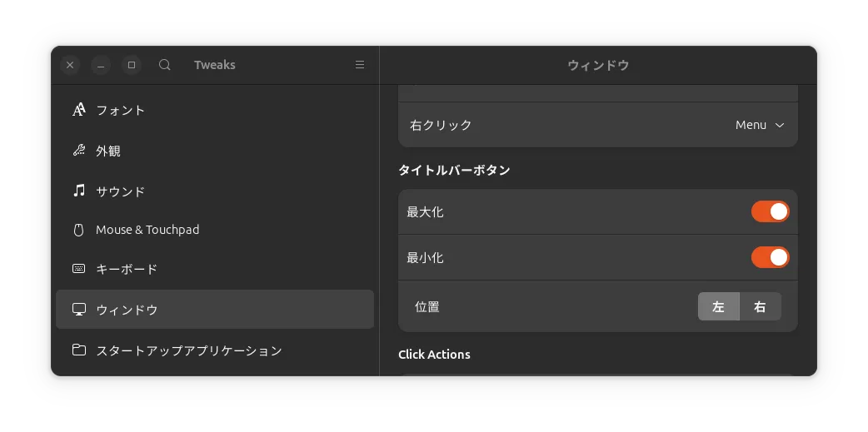868x432 pixels.
Task: Minimize the Tweaks window
Action: (x=101, y=65)
